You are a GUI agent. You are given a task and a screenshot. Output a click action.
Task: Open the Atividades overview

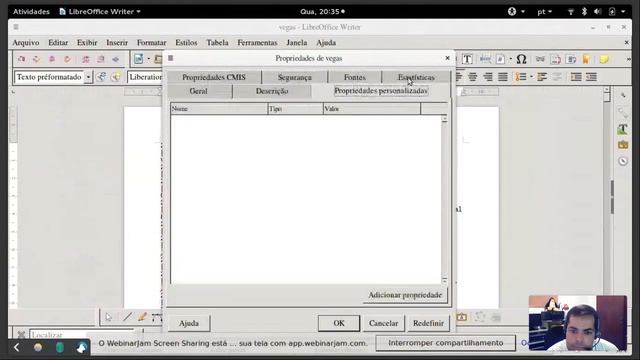click(x=31, y=11)
